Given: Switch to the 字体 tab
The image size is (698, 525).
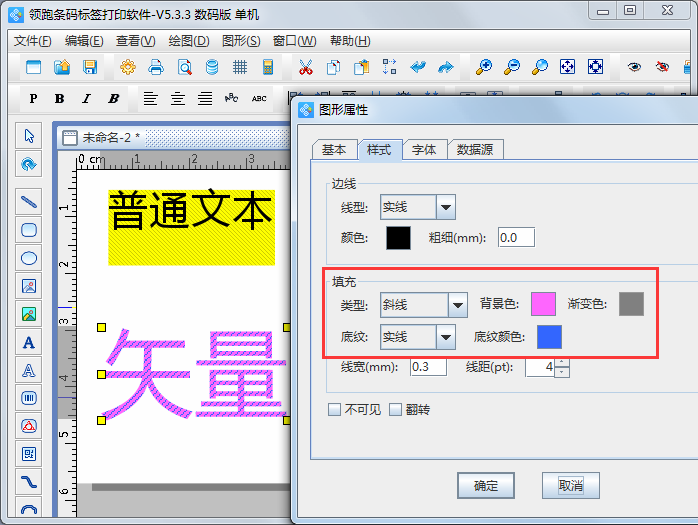Looking at the screenshot, I should coord(424,150).
